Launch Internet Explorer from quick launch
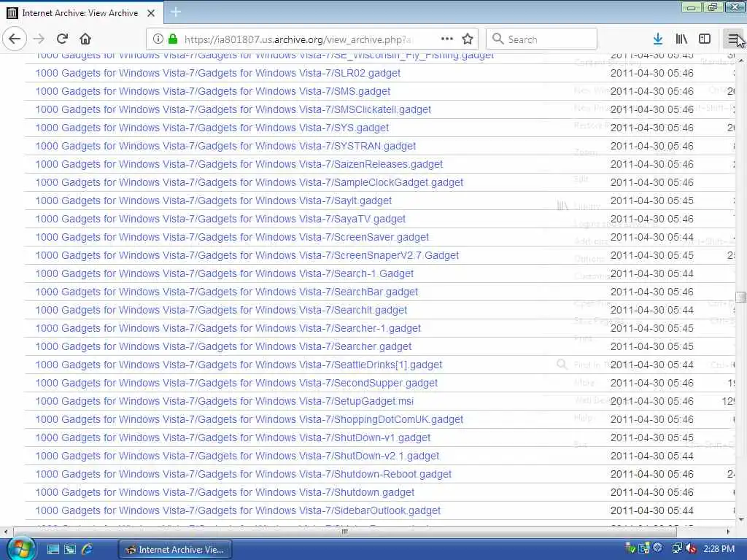 (x=88, y=550)
